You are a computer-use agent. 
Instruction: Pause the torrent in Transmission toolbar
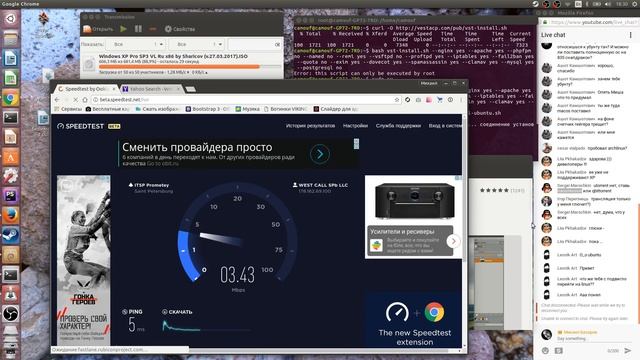coord(138,29)
